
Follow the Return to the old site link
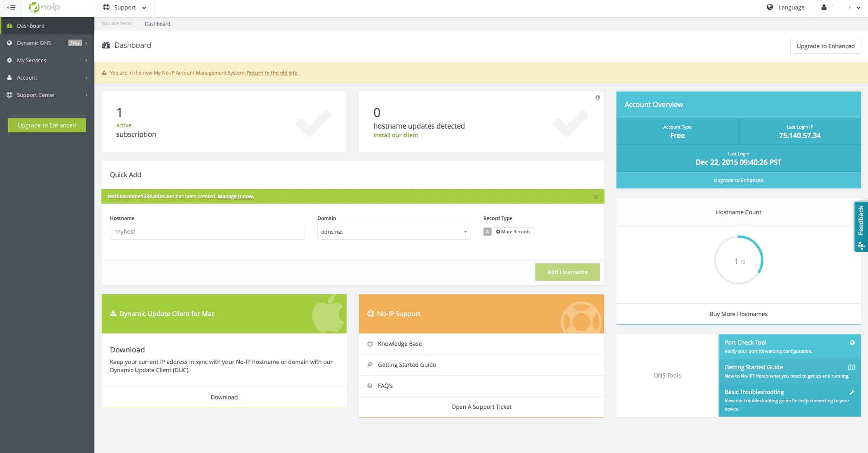(x=272, y=73)
